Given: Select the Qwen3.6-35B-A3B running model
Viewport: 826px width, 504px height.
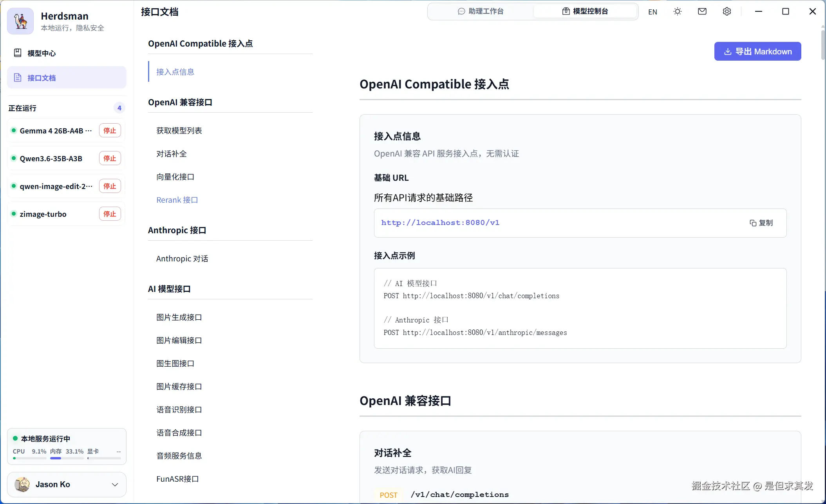Looking at the screenshot, I should [51, 158].
